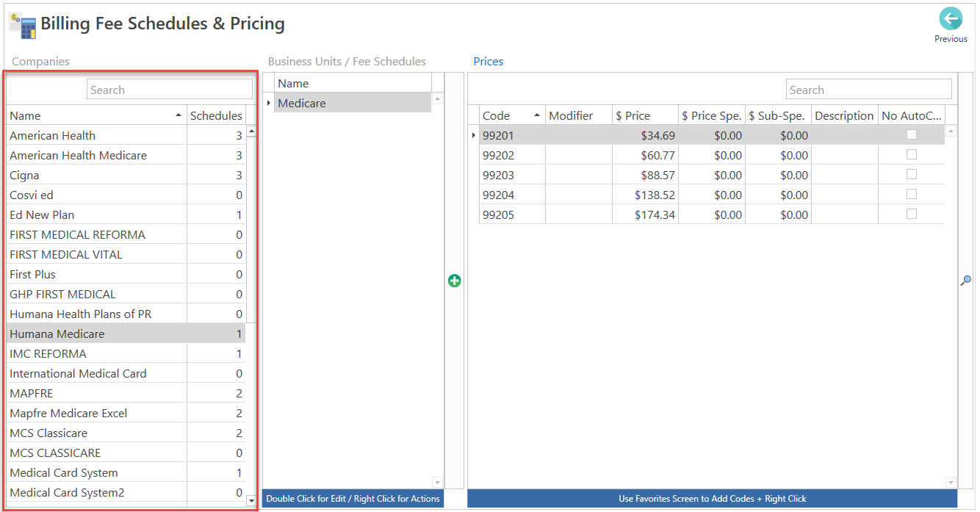
Task: Click the $ Price Spe. column header
Action: coord(712,115)
